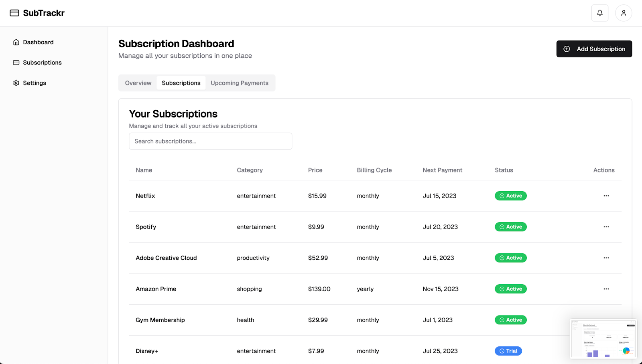
Task: Click the Jul 15, 2023 payment date
Action: coord(439,196)
